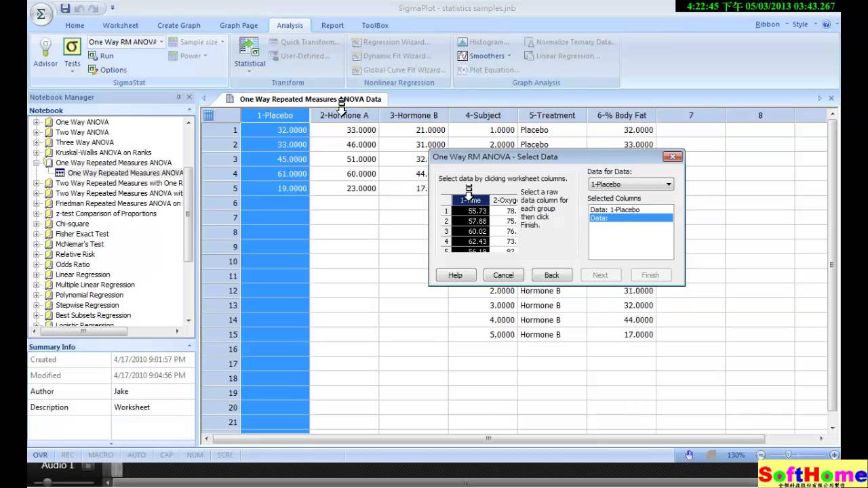
Task: Open the quick access toolbar customize arrow
Action: click(113, 8)
